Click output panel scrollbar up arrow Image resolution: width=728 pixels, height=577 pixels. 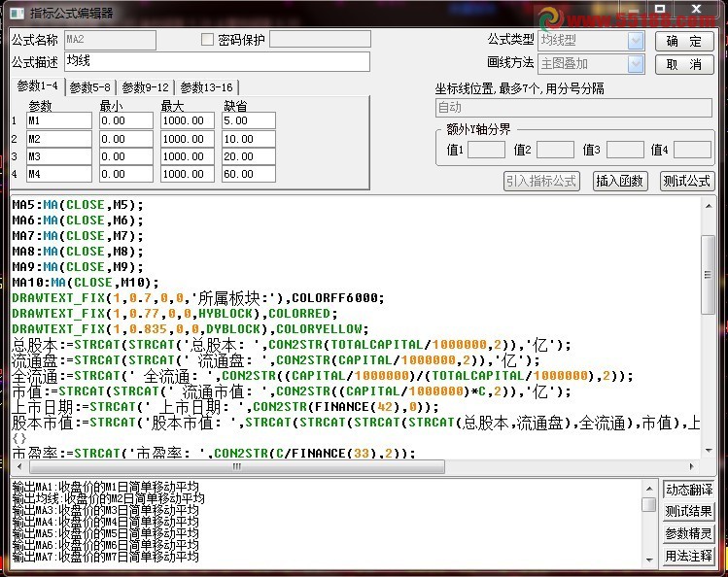[x=648, y=489]
